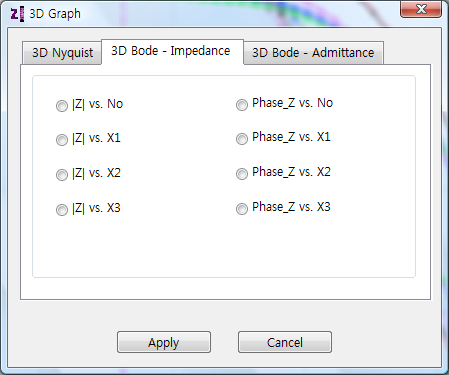
Task: Enable Phase_Z vs. X2 radio button
Action: tap(242, 174)
